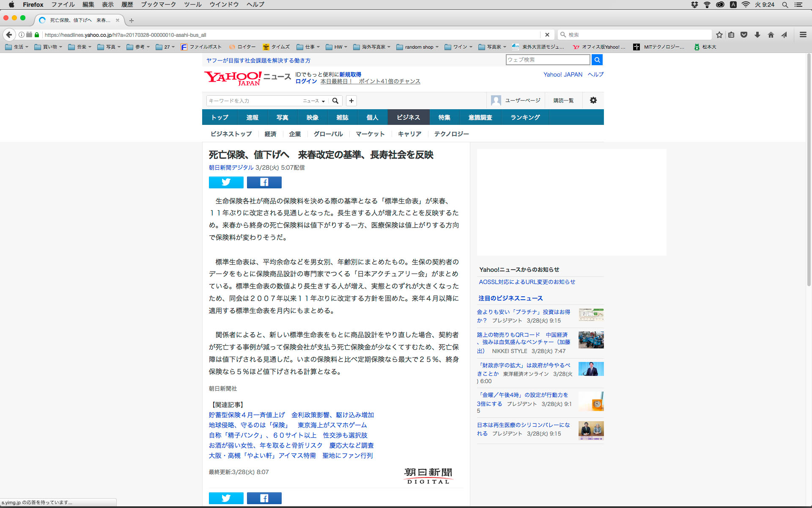Bookmark page with the star icon
812x508 pixels.
coord(719,35)
